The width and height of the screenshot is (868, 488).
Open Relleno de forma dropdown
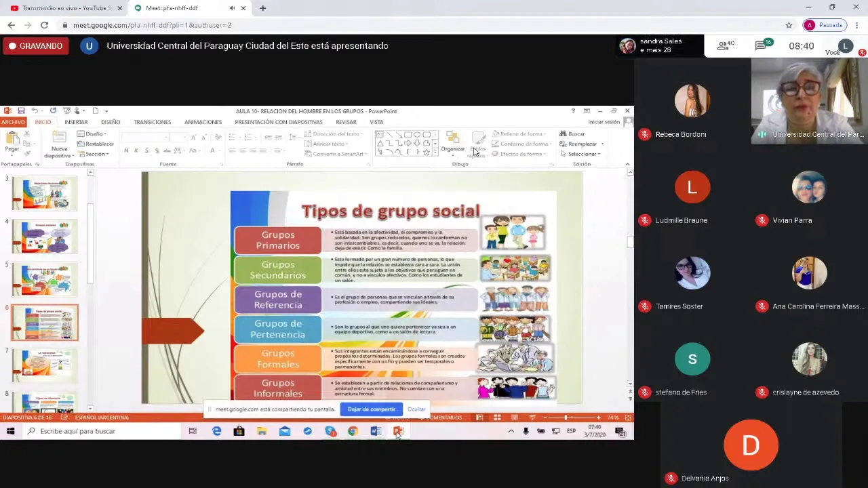tap(519, 134)
